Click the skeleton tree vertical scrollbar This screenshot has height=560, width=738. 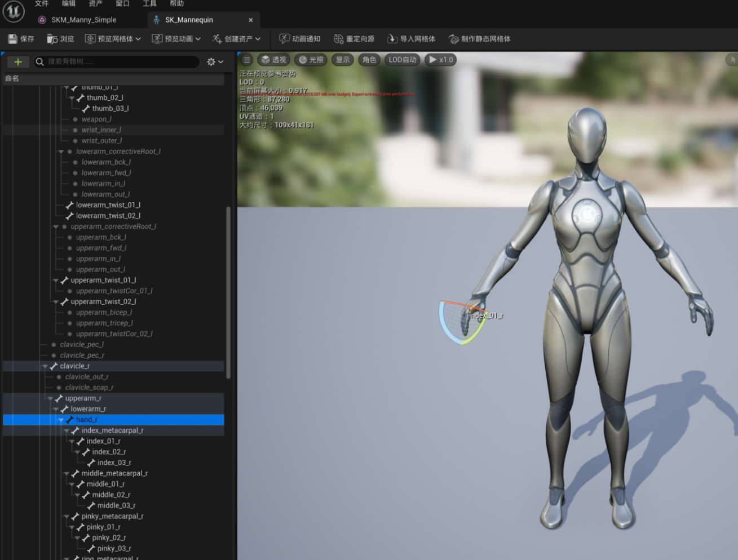[228, 293]
